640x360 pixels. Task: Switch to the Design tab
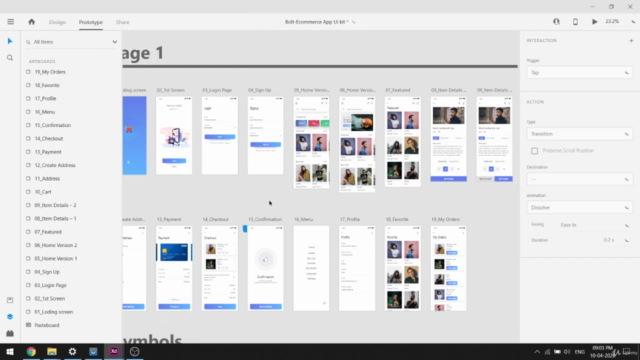tap(58, 22)
